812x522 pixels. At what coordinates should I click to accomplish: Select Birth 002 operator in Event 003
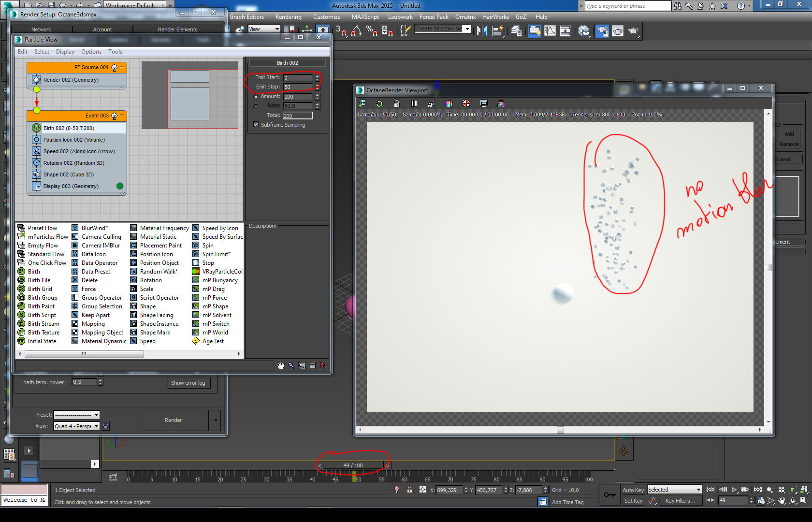(77, 128)
